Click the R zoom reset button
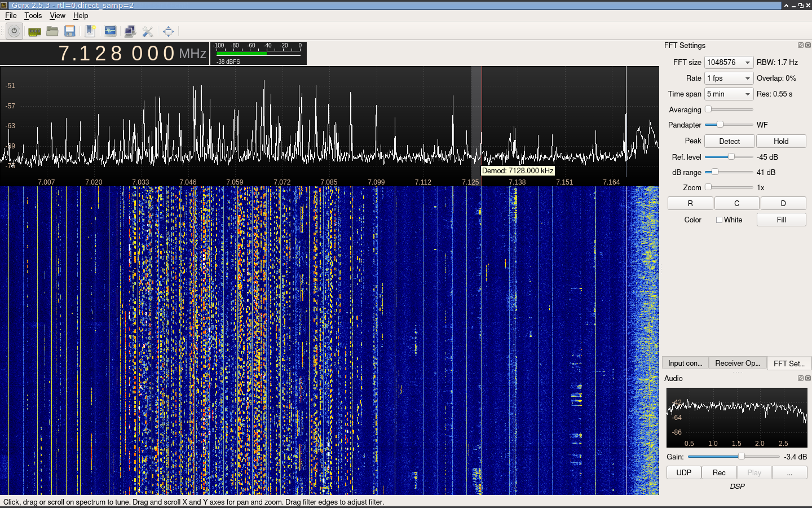 click(690, 203)
